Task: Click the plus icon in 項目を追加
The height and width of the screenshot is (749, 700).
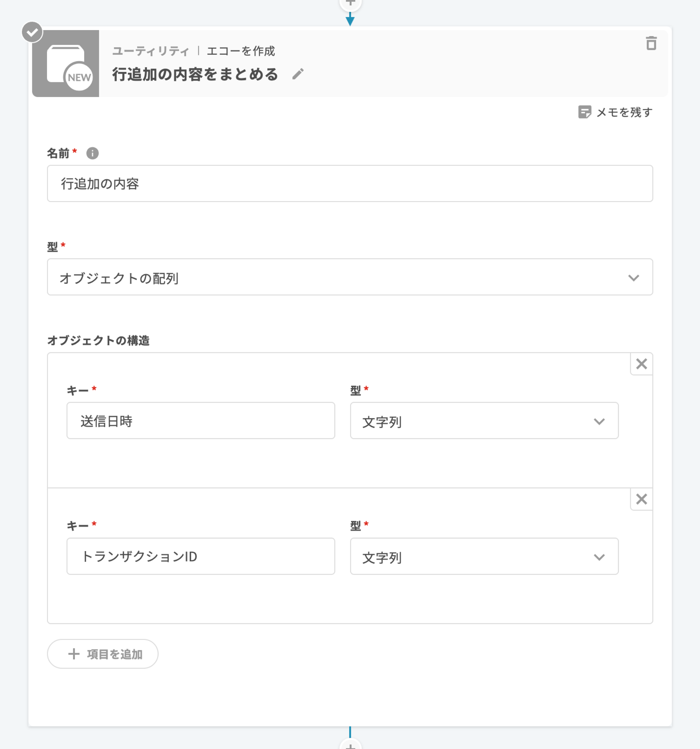Action: (x=74, y=654)
